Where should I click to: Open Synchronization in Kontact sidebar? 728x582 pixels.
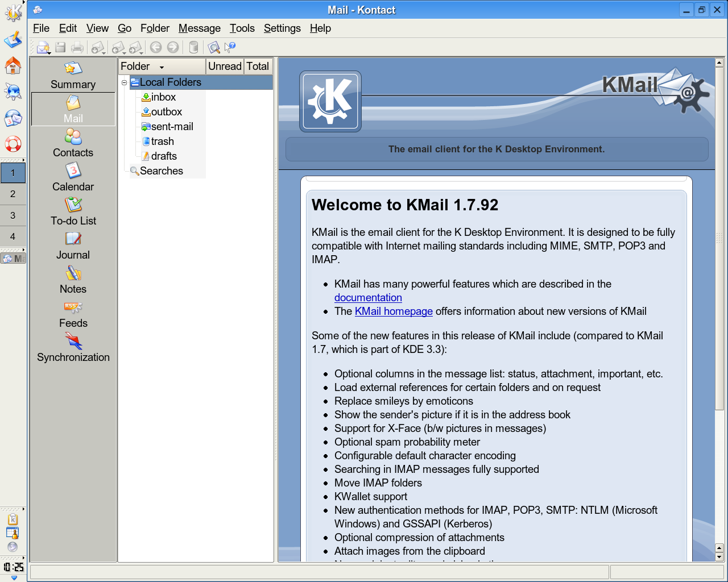coord(73,348)
